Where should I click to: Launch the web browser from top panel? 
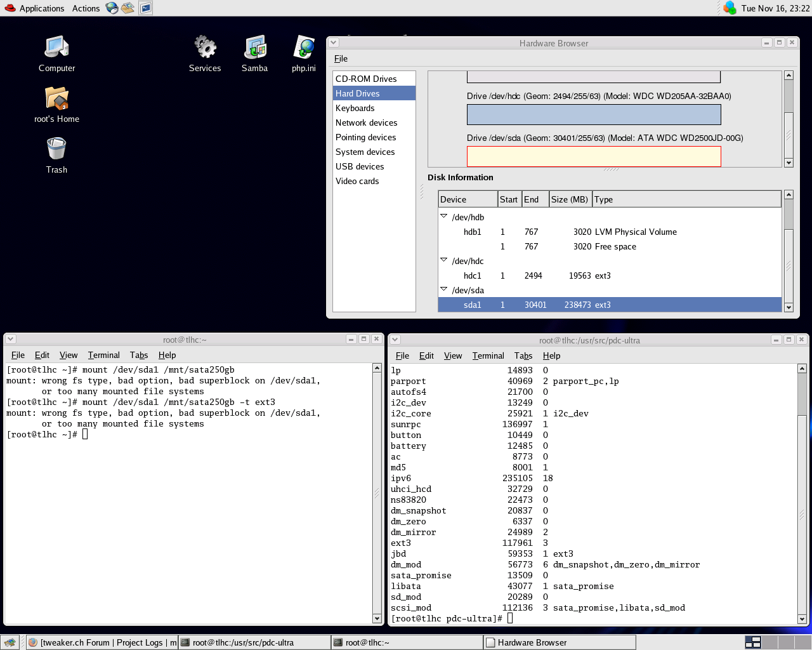(x=112, y=8)
